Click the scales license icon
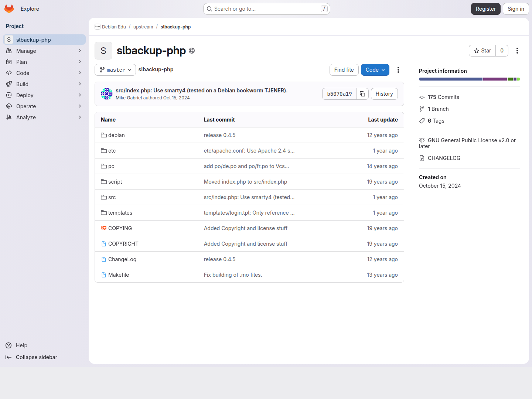The image size is (532, 399). [422, 140]
